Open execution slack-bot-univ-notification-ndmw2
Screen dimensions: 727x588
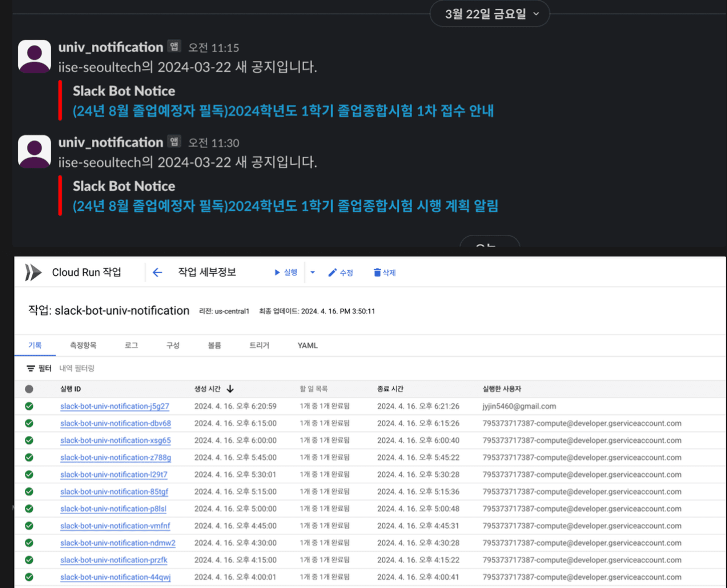tap(118, 543)
